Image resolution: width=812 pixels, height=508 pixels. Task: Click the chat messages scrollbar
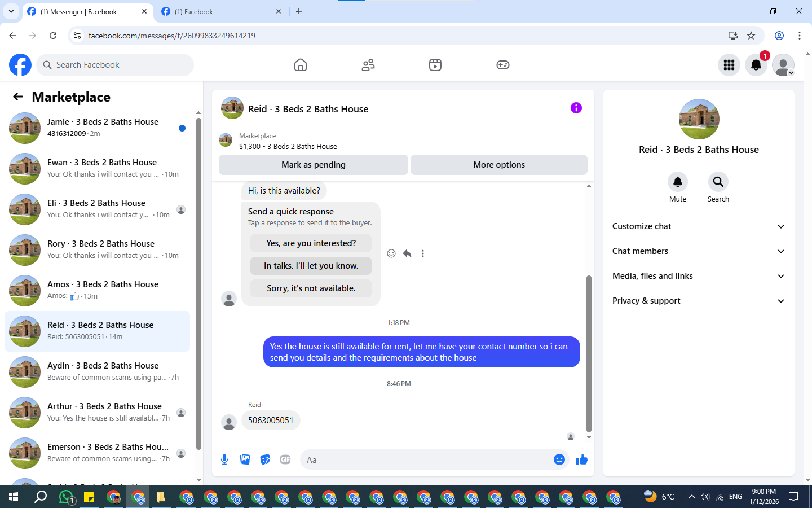(x=589, y=354)
